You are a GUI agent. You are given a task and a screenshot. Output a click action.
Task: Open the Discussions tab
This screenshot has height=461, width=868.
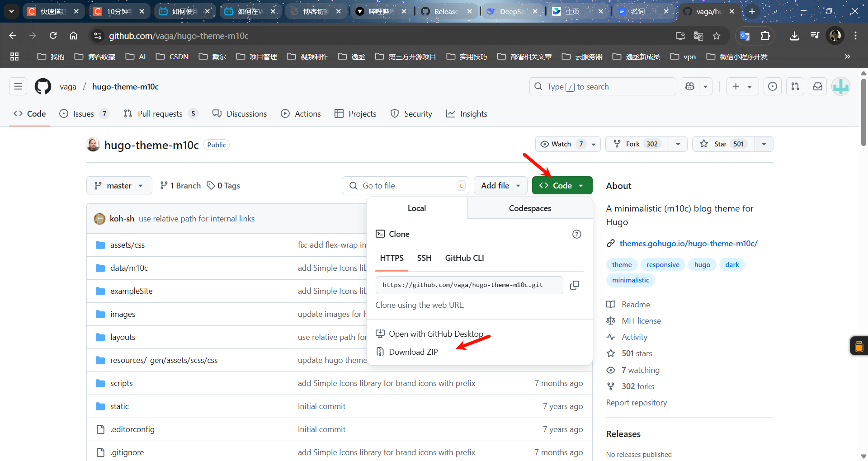tap(240, 114)
